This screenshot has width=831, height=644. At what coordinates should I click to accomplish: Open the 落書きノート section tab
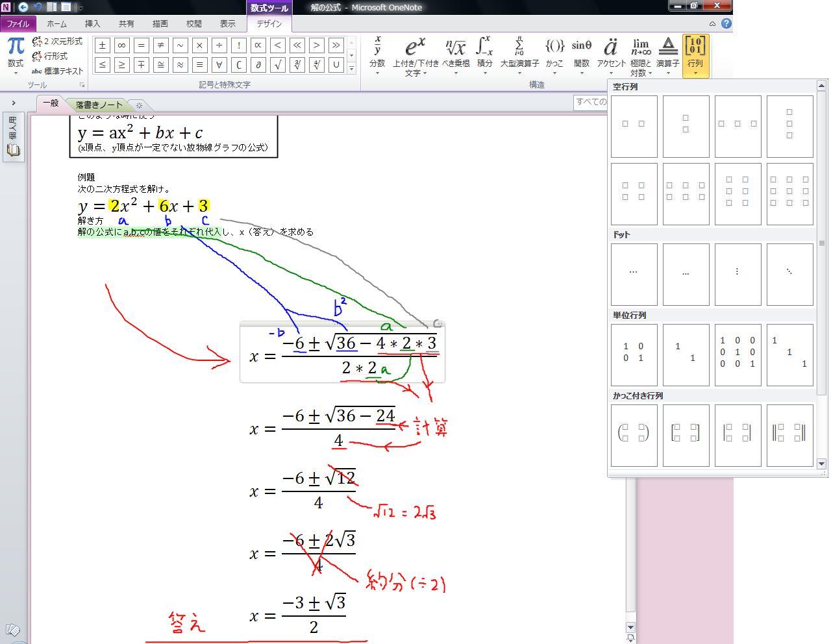click(99, 105)
